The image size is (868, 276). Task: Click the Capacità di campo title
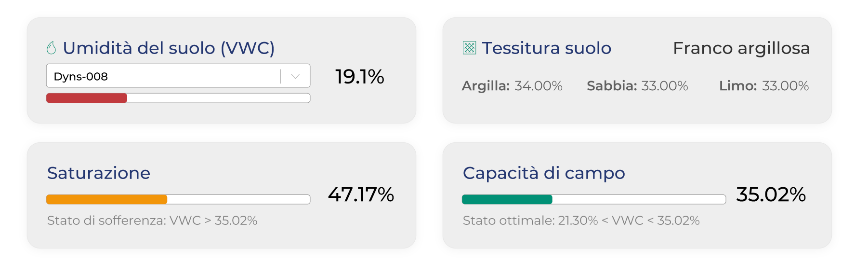tap(544, 173)
